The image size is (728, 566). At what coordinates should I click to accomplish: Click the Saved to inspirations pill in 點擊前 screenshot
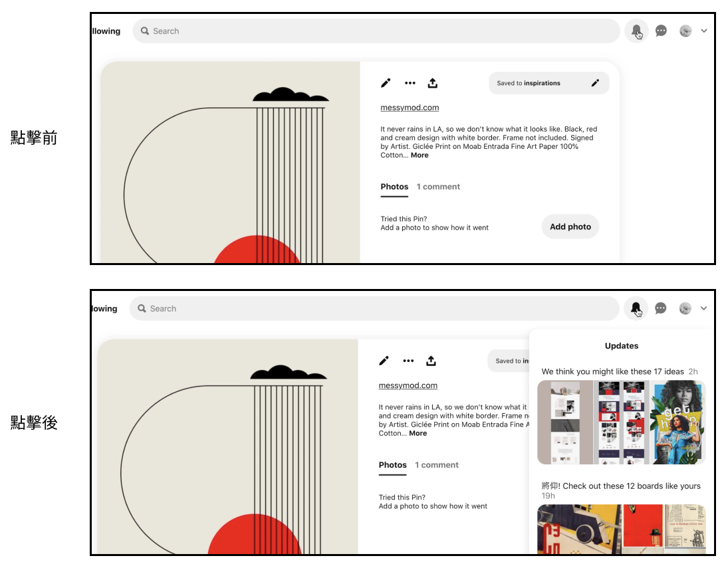pyautogui.click(x=548, y=83)
